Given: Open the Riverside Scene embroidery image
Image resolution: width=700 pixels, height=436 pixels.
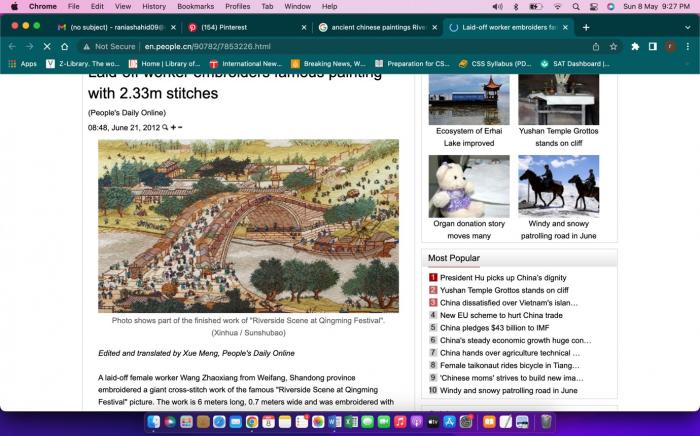Looking at the screenshot, I should tap(248, 226).
